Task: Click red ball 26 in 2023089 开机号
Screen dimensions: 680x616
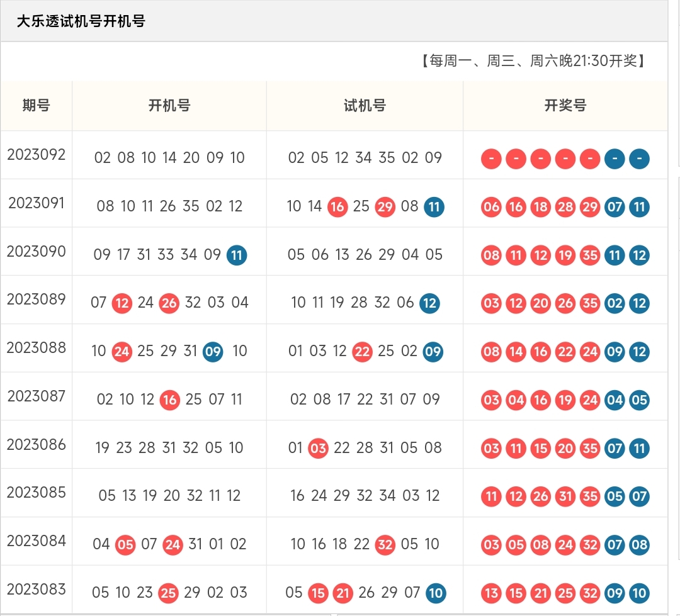Action: [169, 303]
